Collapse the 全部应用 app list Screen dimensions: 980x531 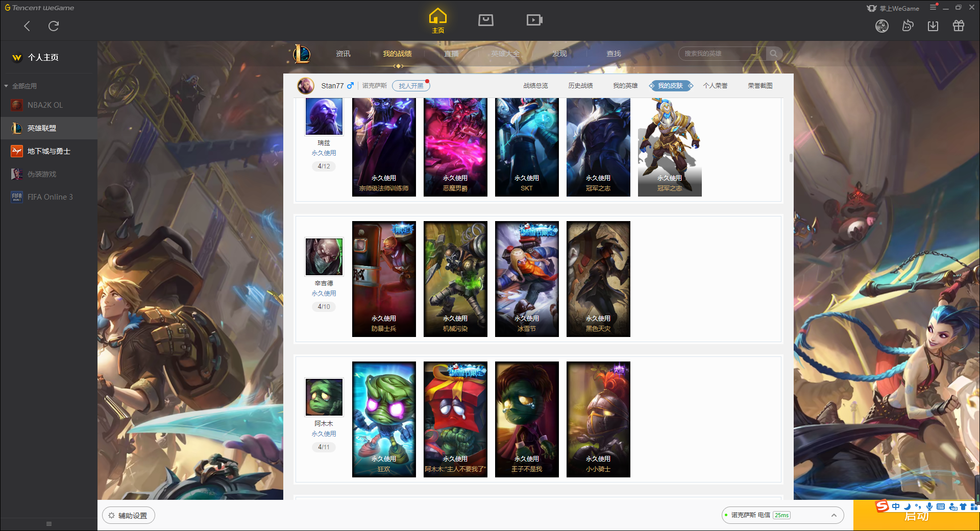point(21,86)
